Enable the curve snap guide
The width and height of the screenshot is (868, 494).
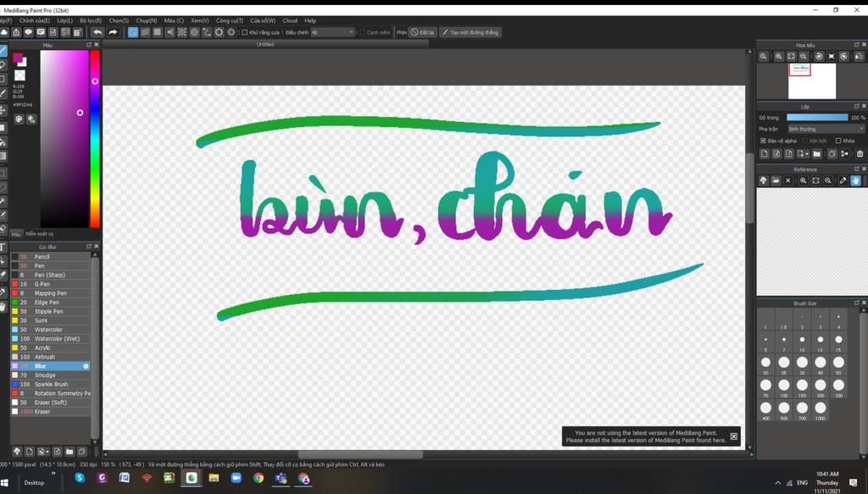[207, 33]
